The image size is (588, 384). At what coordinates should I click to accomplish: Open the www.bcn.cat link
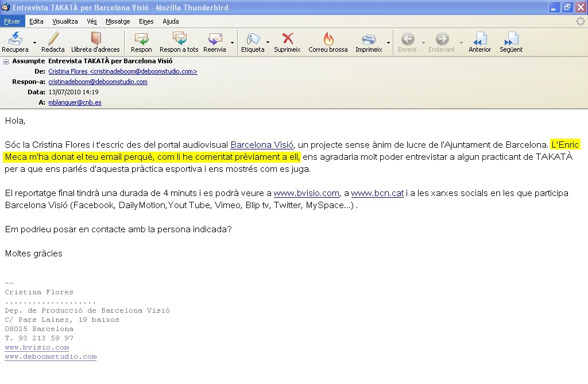point(377,193)
